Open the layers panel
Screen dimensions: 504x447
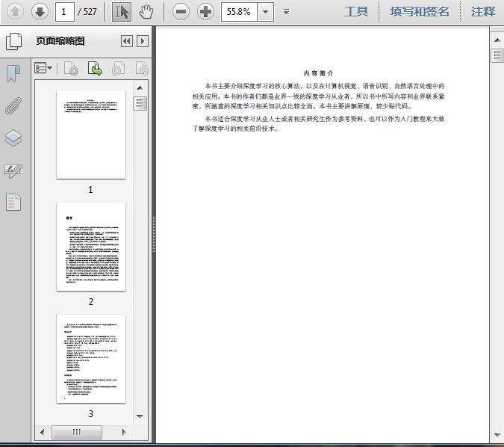coord(13,138)
